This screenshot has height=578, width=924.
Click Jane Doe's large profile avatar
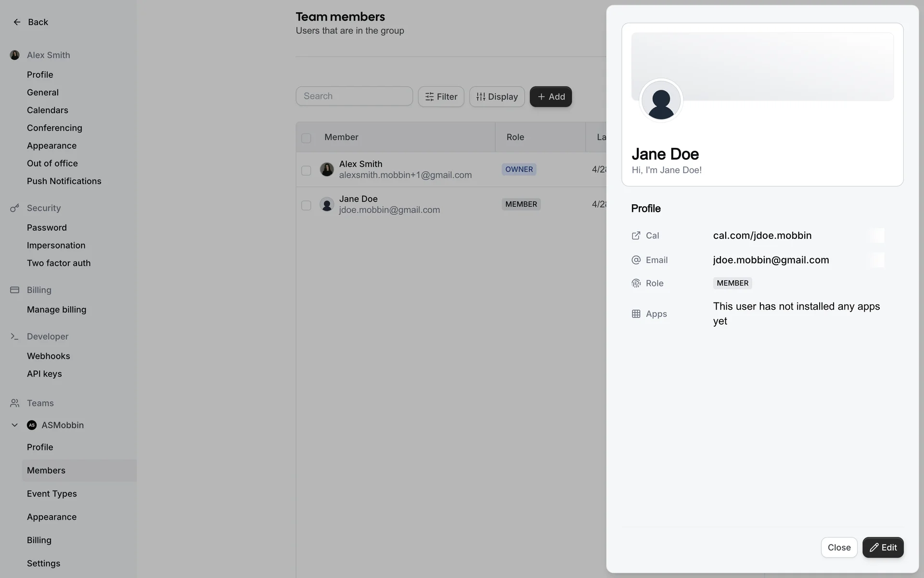(661, 101)
